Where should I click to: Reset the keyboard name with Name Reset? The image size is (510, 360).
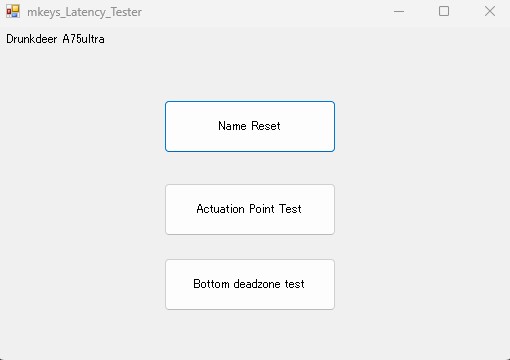pyautogui.click(x=250, y=126)
